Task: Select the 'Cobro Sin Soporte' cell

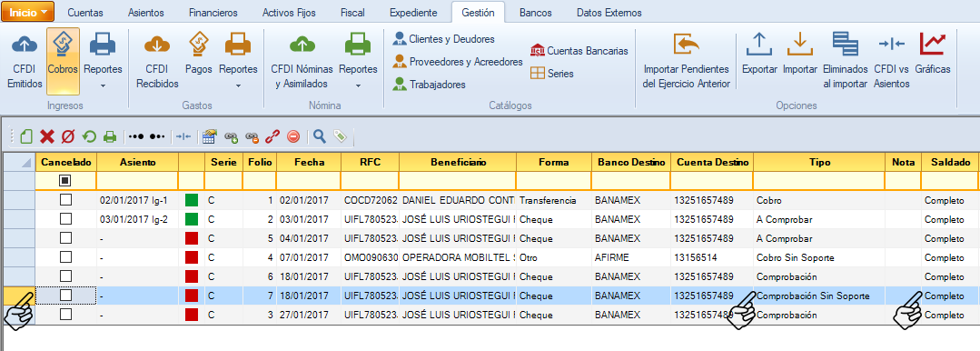Action: point(818,257)
